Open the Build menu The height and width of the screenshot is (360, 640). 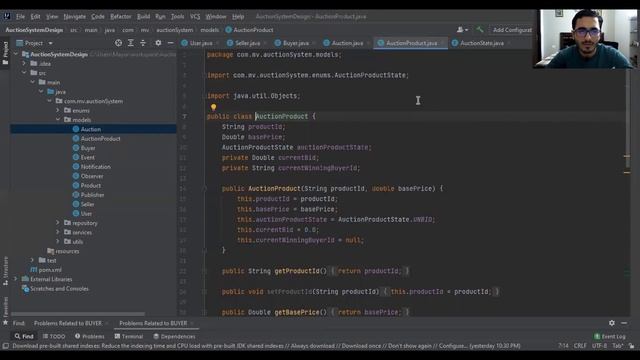click(143, 17)
